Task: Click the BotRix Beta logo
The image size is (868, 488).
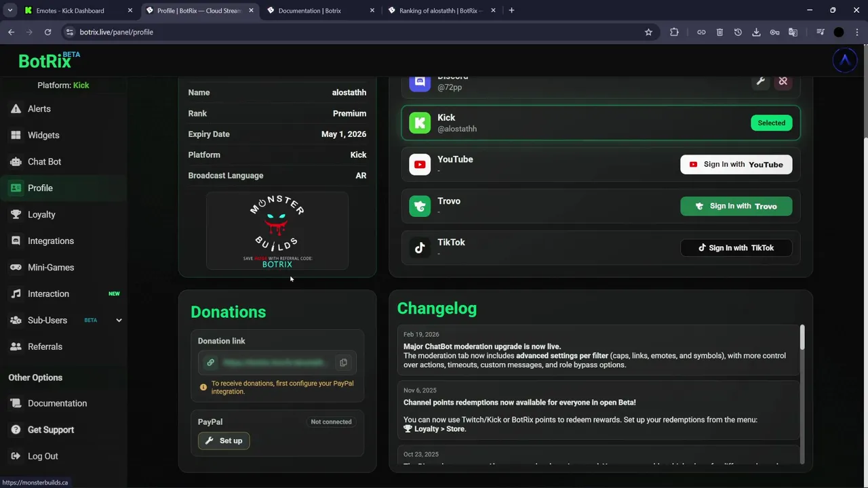Action: (49, 60)
